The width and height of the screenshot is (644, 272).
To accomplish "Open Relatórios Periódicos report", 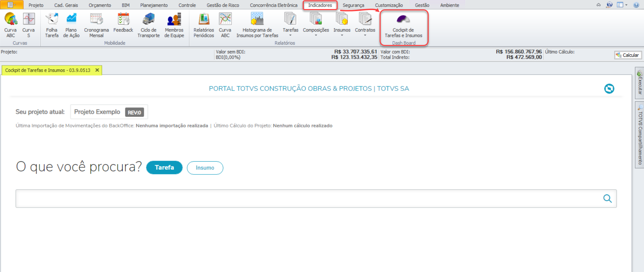I will [x=204, y=25].
